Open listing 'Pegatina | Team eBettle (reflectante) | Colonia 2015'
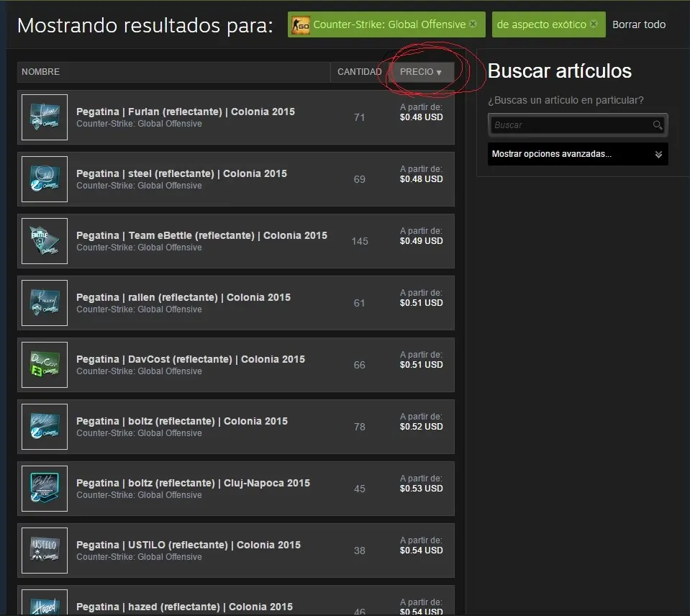The image size is (690, 616). click(x=201, y=235)
